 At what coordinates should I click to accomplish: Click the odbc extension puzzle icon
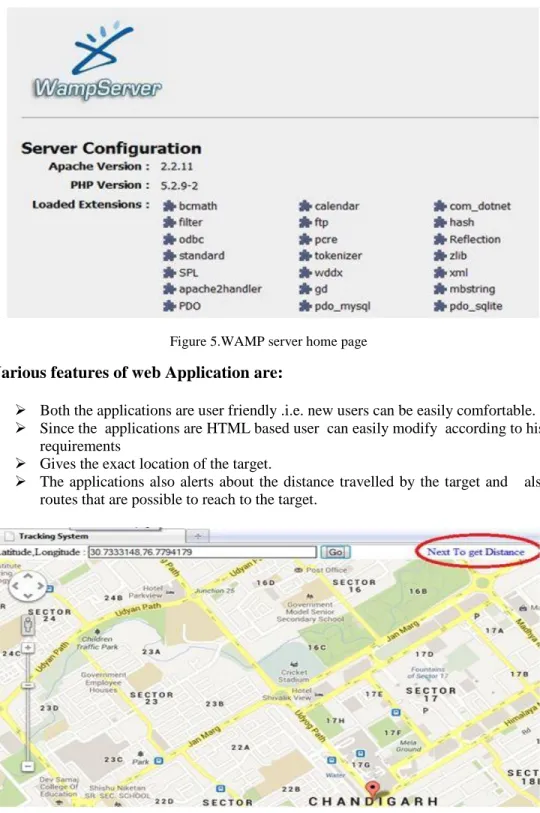click(169, 240)
